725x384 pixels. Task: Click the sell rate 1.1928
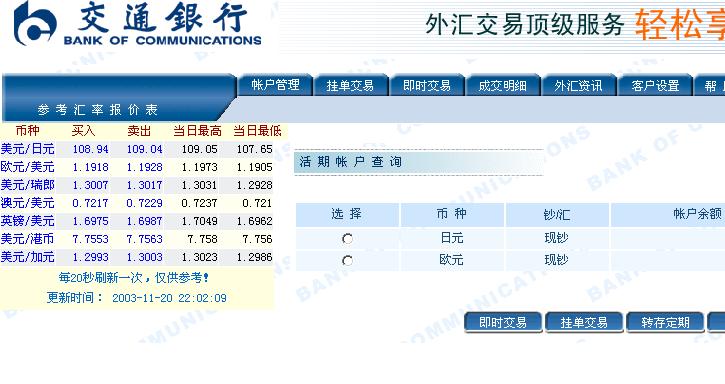(145, 167)
